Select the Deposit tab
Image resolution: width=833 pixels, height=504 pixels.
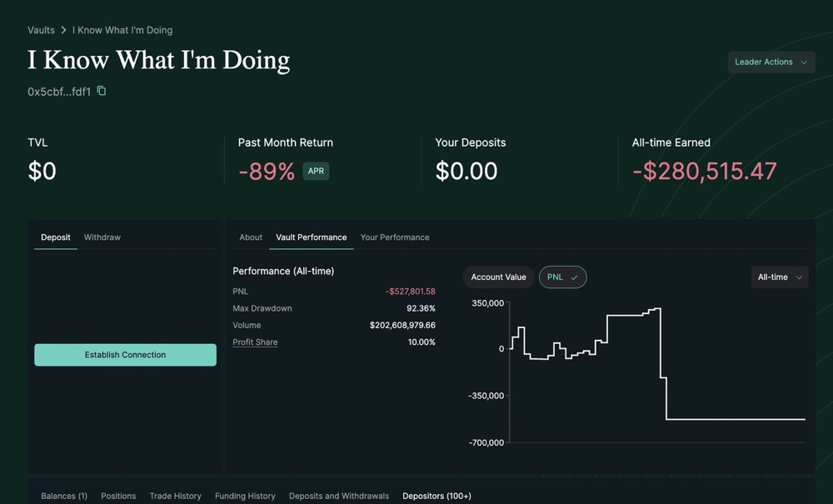[56, 237]
